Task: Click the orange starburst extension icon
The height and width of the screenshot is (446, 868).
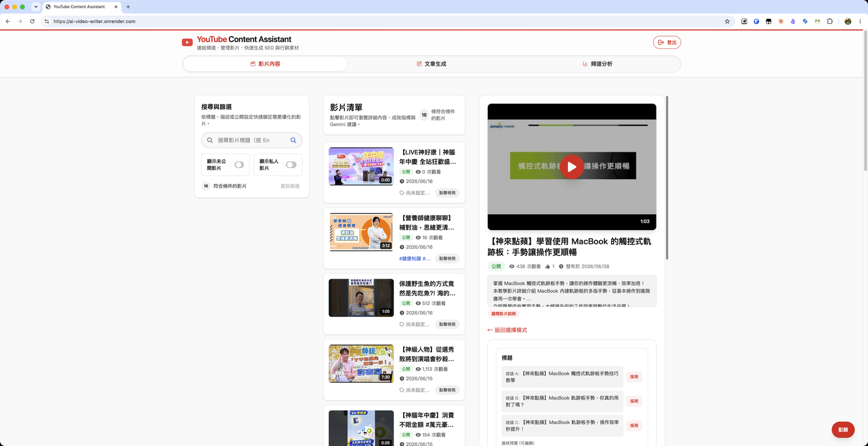Action: pos(781,21)
